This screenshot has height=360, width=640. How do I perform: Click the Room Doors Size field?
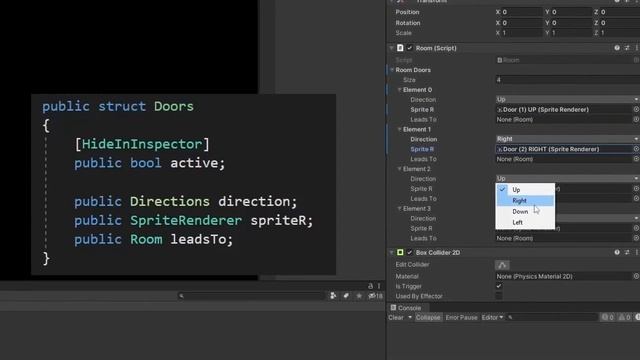(567, 80)
